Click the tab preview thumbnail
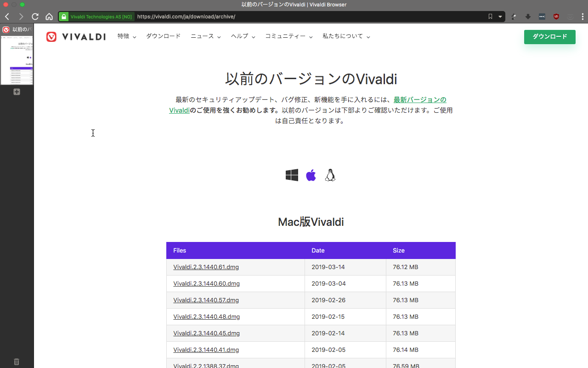This screenshot has height=368, width=588. point(17,60)
